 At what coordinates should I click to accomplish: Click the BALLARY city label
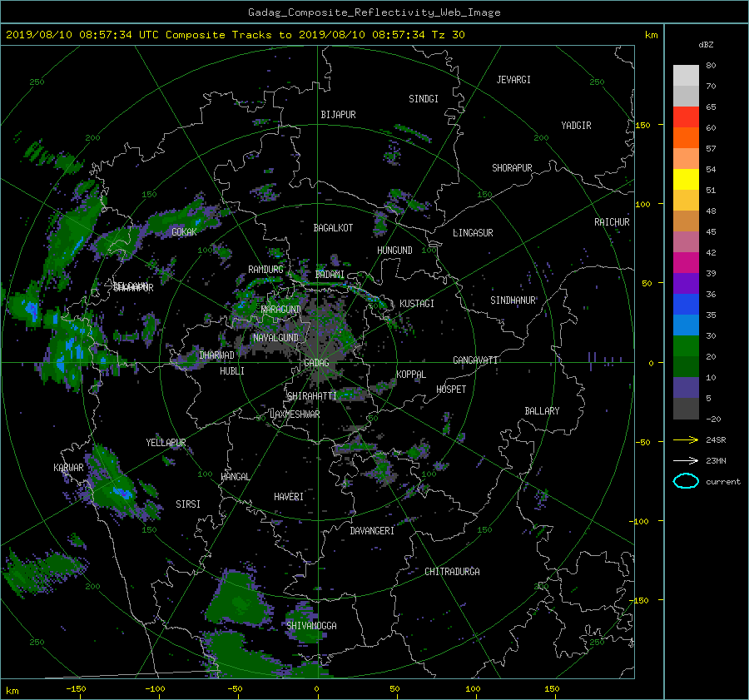[542, 411]
